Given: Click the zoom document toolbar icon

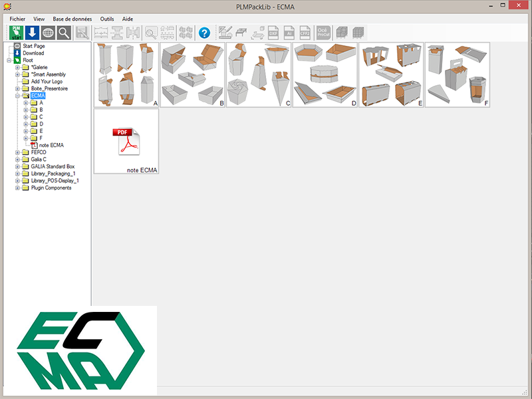Looking at the screenshot, I should point(152,33).
